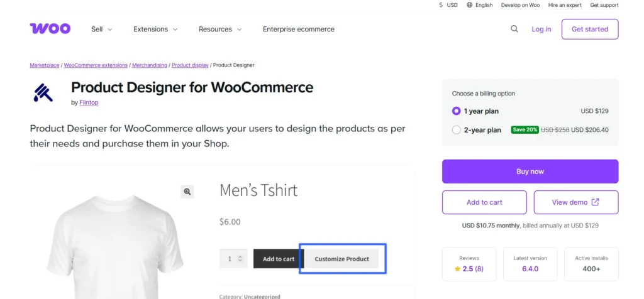Click the external link icon on View demo
Screen dimensions: 644x299
tap(595, 202)
